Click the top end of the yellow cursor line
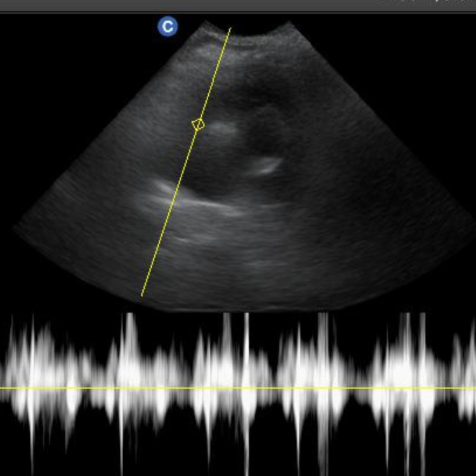Image resolution: width=476 pixels, height=476 pixels. click(x=230, y=29)
